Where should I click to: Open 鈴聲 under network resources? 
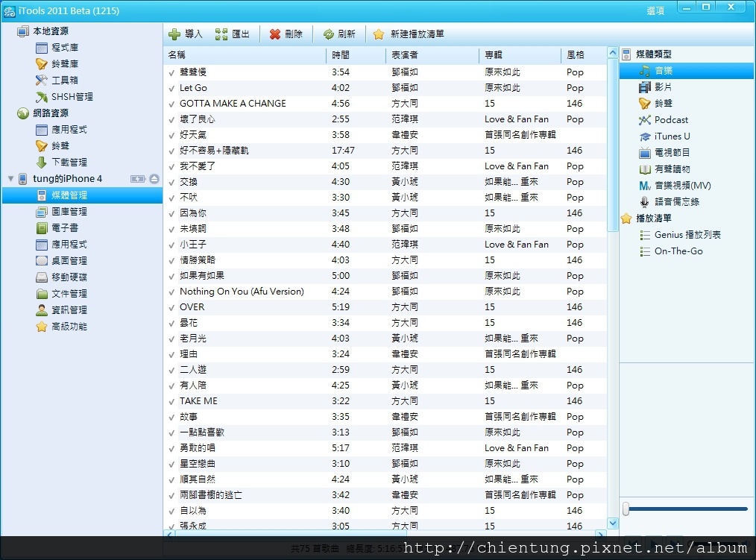52,145
